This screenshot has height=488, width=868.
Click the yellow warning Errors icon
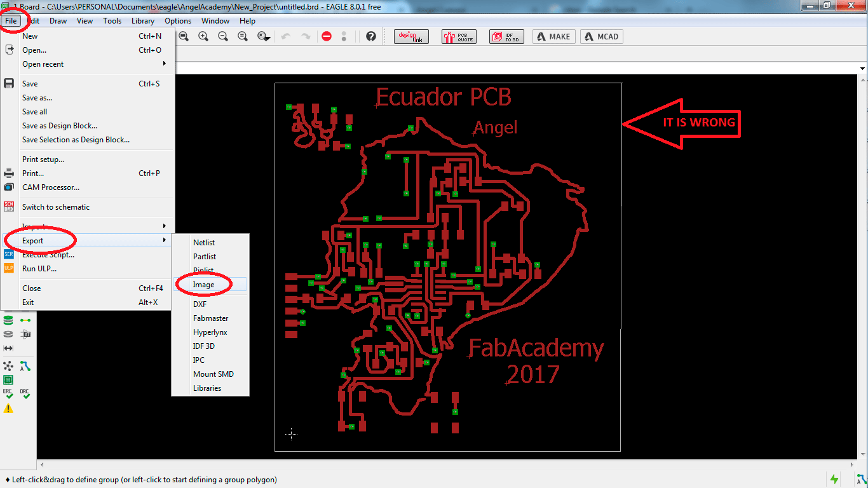(x=8, y=409)
